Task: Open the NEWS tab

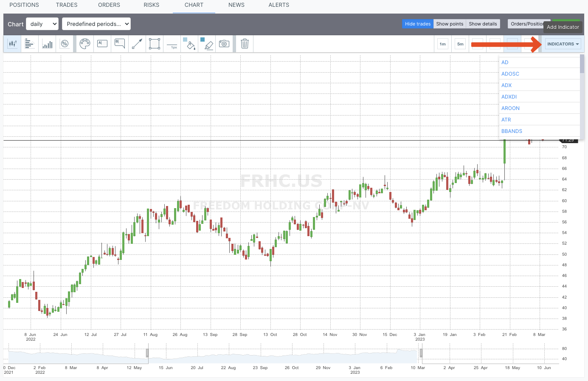Action: point(236,5)
